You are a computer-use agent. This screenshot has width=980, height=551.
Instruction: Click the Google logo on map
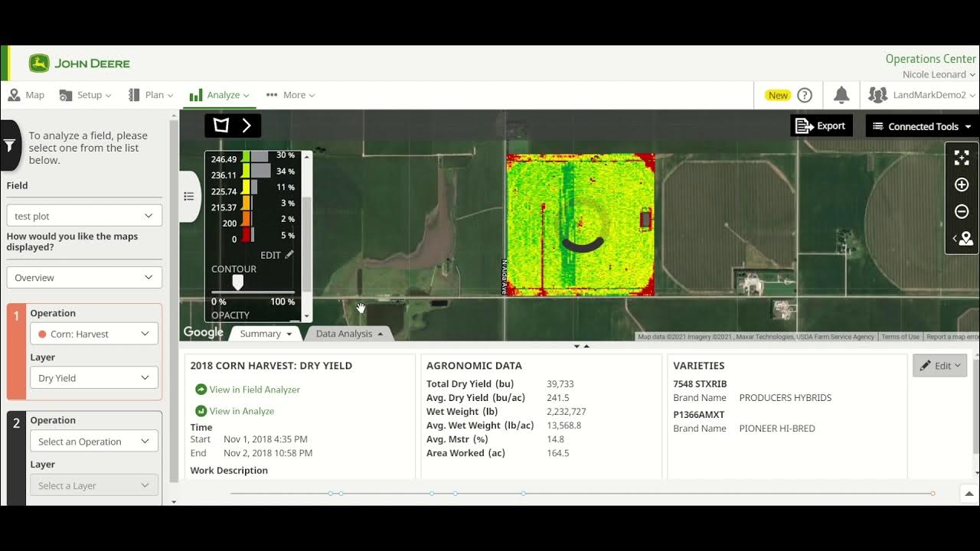click(x=203, y=332)
